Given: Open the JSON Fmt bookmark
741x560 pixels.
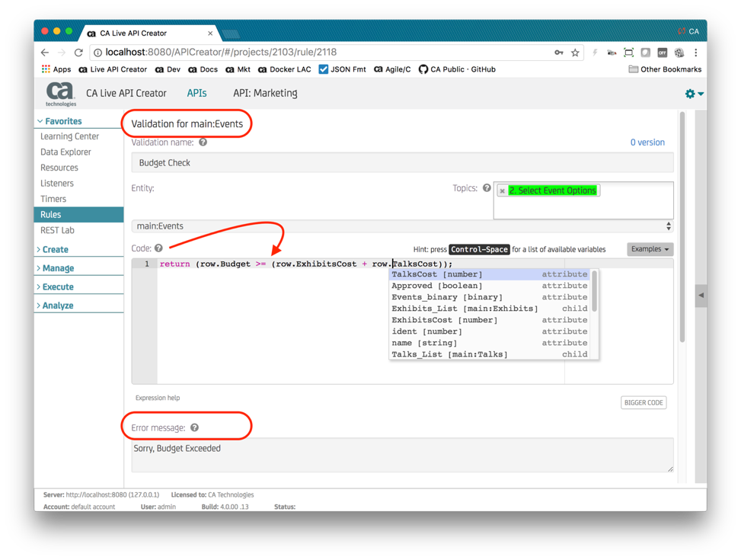Looking at the screenshot, I should pyautogui.click(x=343, y=69).
